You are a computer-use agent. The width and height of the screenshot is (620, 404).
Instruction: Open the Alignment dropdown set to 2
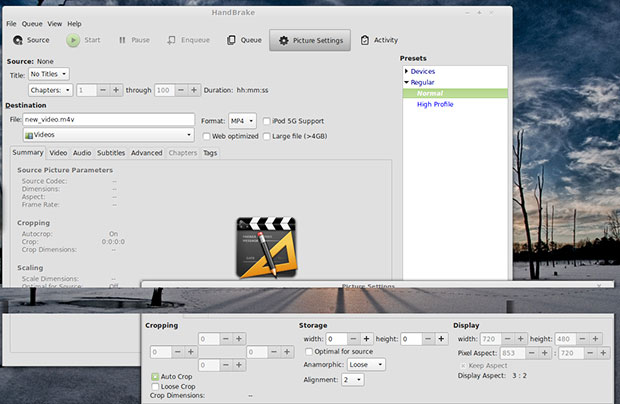point(353,379)
